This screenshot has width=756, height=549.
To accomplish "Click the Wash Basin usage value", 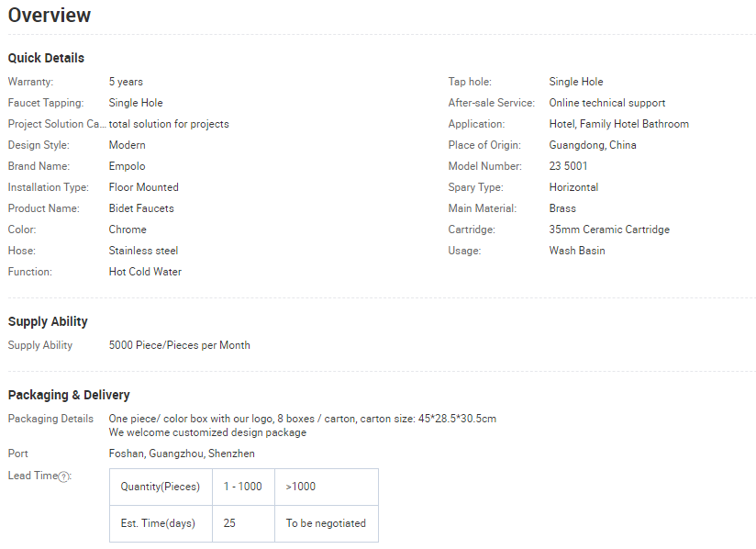I will coord(576,251).
